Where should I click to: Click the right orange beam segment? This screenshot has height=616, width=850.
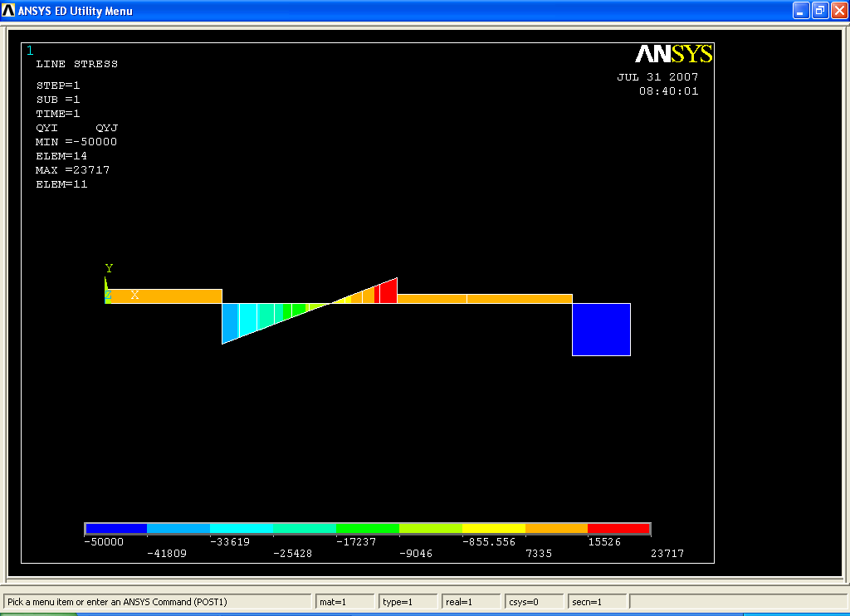[485, 299]
